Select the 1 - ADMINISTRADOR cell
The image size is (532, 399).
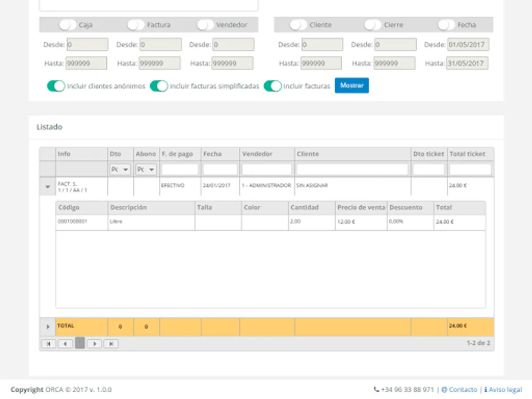[x=267, y=186]
